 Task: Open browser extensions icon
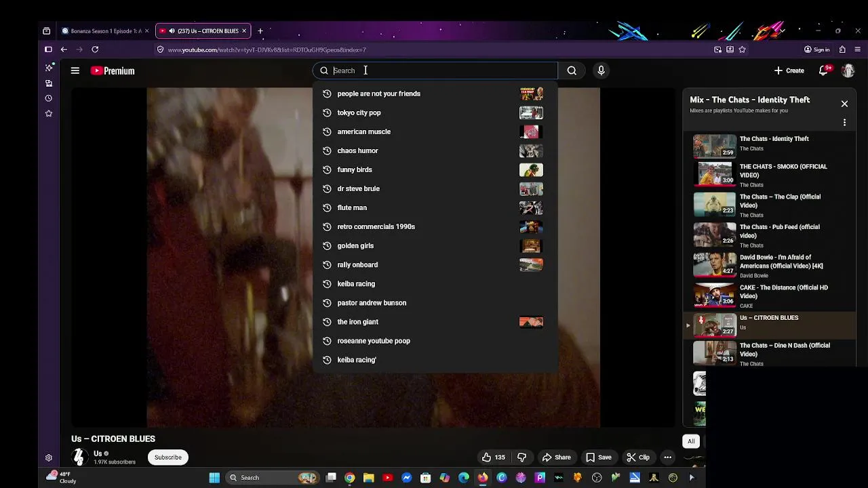click(x=842, y=49)
